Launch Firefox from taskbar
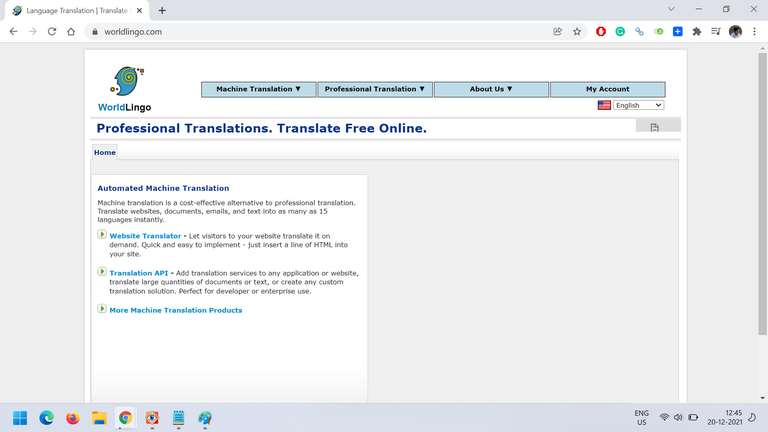Viewport: 768px width, 432px height. click(73, 418)
